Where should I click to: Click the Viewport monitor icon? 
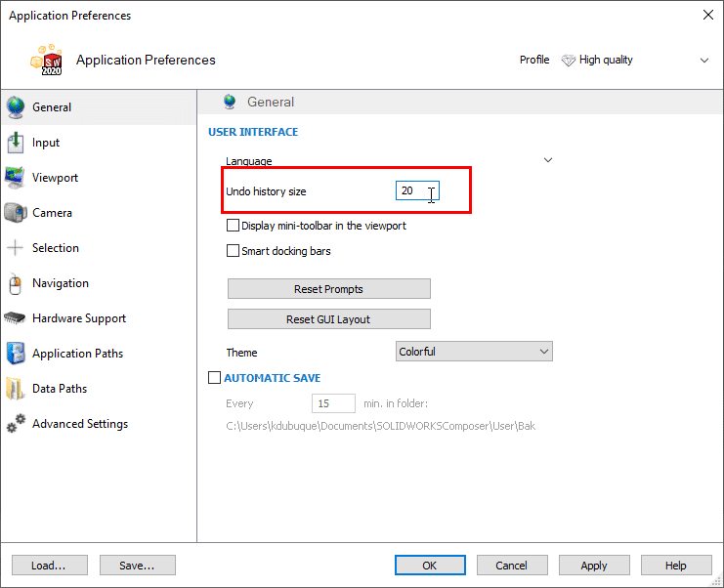tap(15, 178)
